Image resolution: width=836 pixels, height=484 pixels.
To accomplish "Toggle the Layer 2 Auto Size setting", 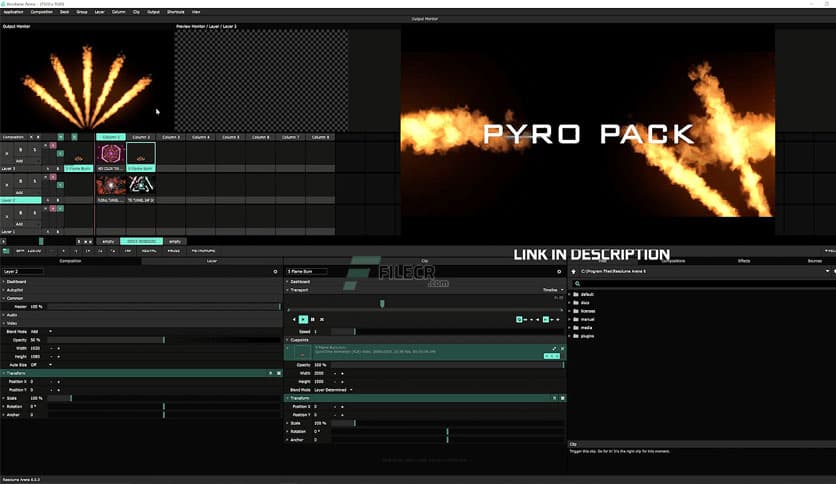I will [x=36, y=364].
